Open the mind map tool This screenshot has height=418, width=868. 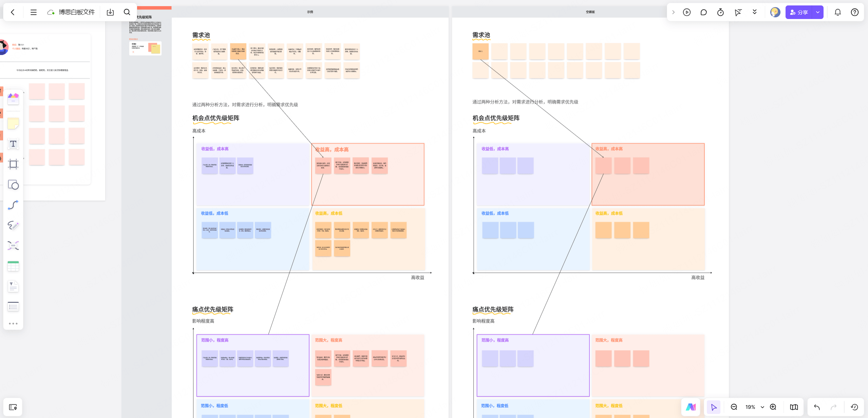pyautogui.click(x=13, y=246)
